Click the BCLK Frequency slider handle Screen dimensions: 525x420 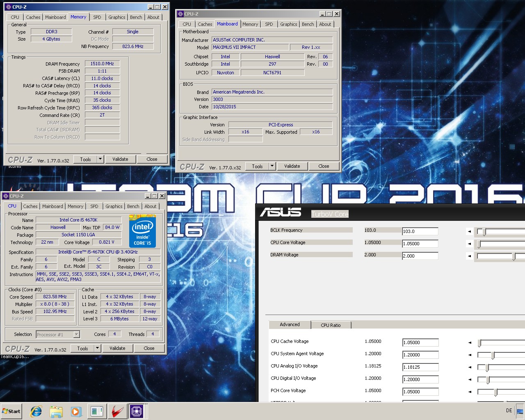point(484,232)
